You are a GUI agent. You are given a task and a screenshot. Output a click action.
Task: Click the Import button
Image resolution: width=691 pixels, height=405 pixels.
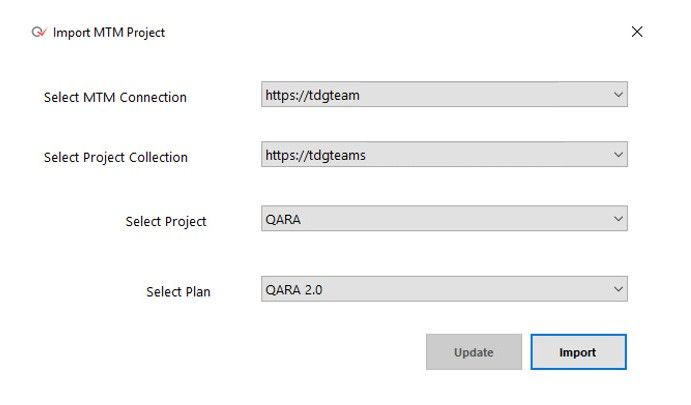(578, 352)
